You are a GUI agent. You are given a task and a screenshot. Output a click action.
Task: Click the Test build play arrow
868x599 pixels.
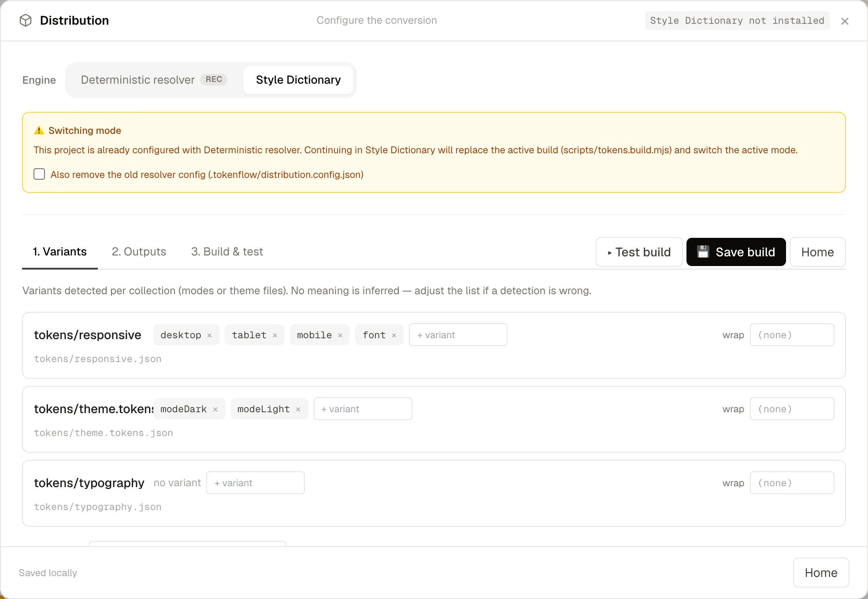(609, 253)
